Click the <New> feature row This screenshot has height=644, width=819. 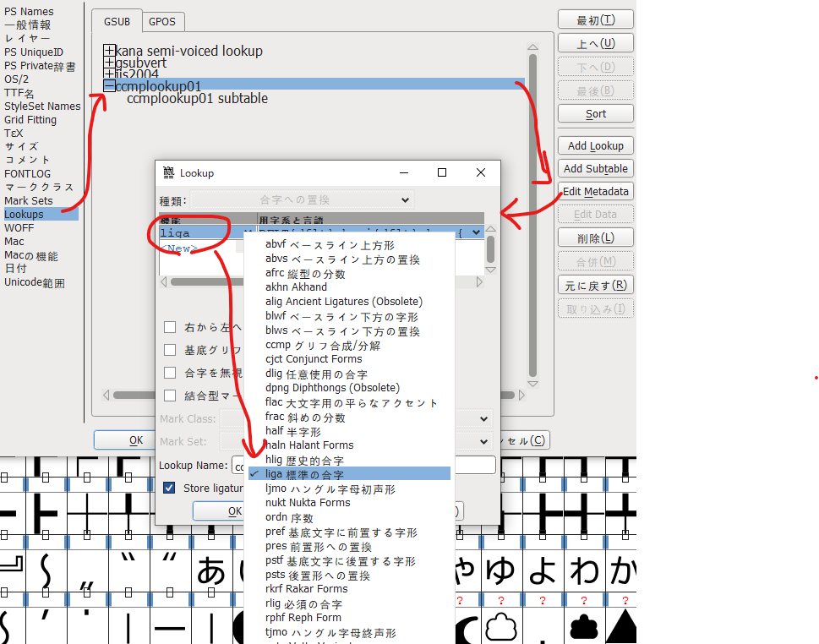pos(179,248)
